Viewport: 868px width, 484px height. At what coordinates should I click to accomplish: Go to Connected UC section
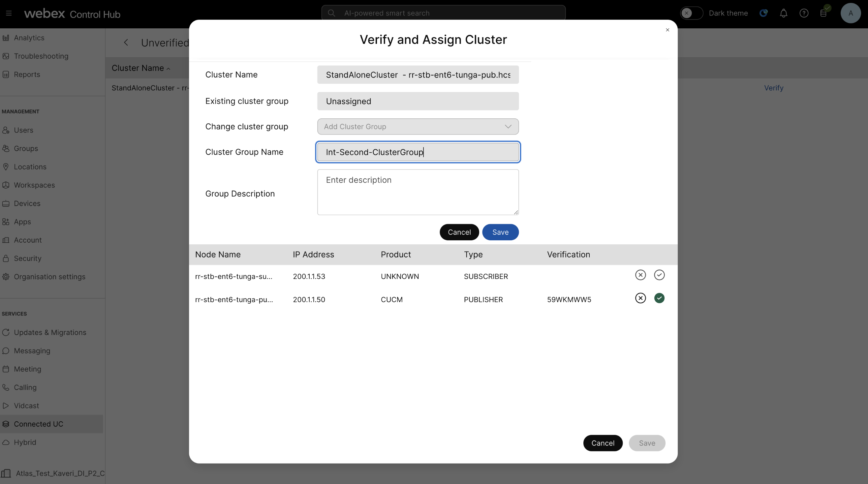pyautogui.click(x=38, y=424)
